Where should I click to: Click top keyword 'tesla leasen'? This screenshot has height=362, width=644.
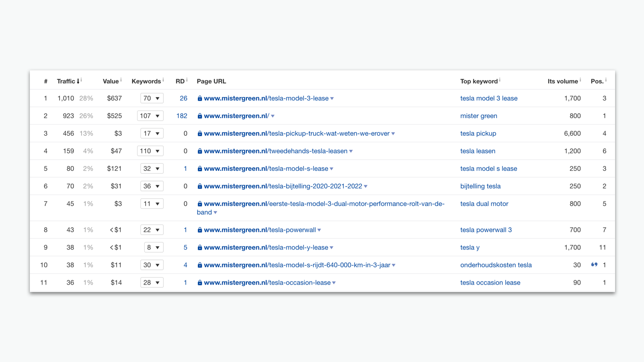click(477, 151)
